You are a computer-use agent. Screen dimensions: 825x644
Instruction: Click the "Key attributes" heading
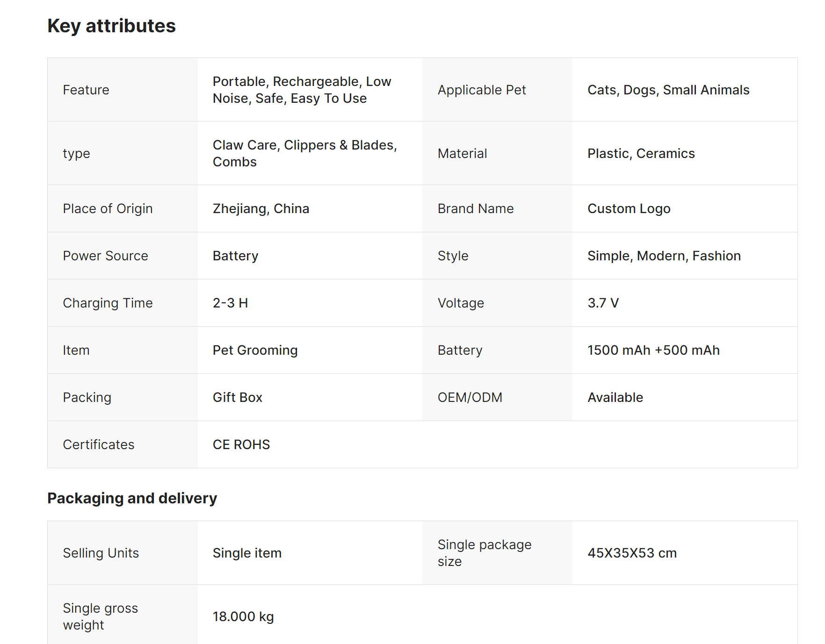tap(111, 26)
